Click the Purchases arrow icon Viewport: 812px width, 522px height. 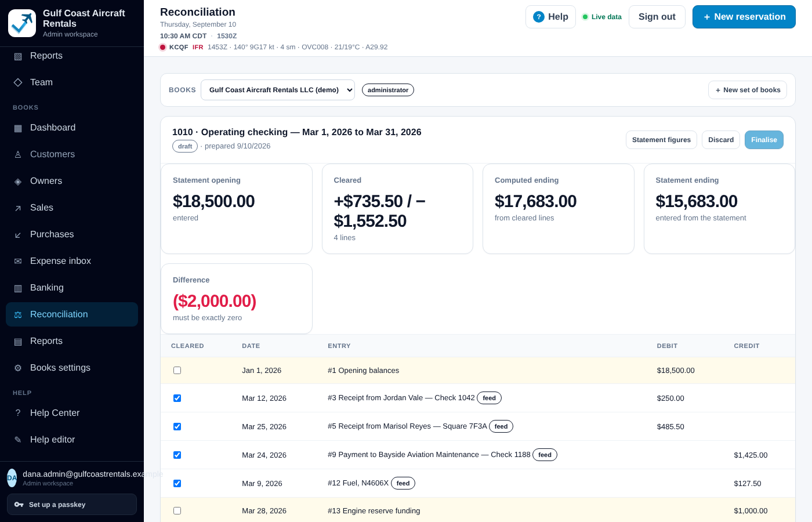[x=18, y=235]
